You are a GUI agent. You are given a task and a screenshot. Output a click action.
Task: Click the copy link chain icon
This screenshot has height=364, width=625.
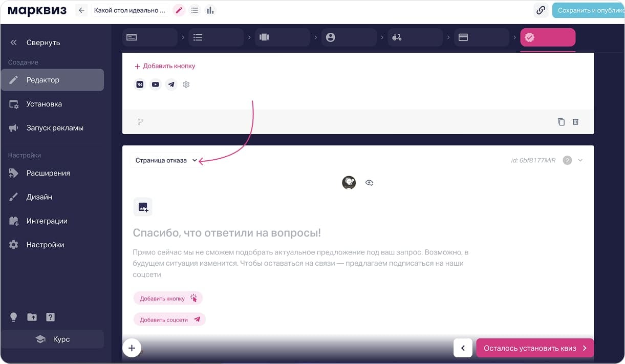(x=541, y=10)
